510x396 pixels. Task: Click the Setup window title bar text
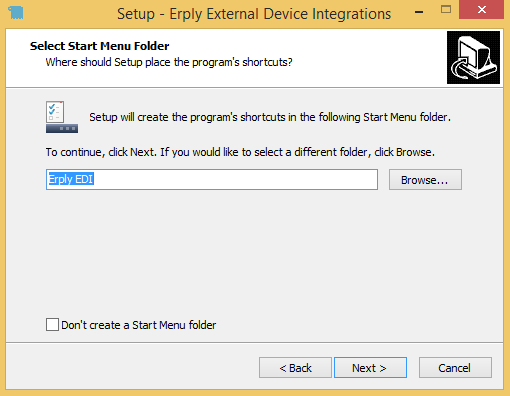point(254,14)
